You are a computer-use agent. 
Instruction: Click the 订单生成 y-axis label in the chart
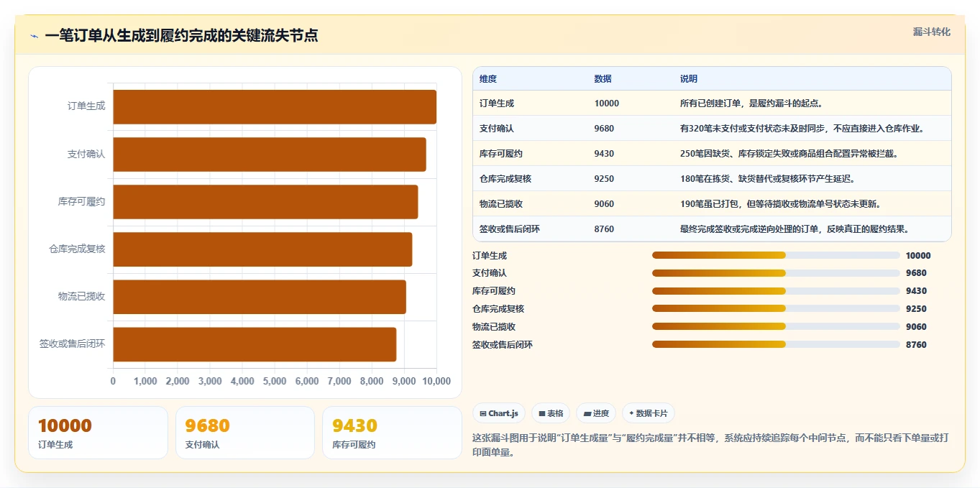click(x=86, y=106)
